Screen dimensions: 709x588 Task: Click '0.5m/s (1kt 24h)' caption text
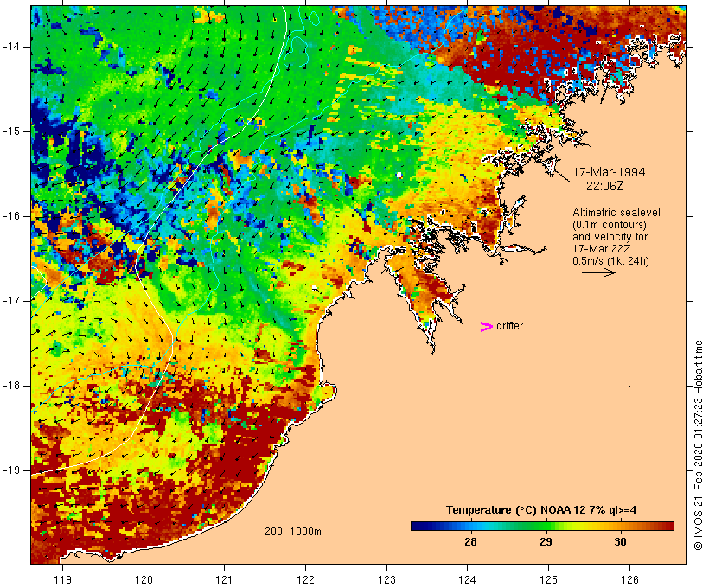coord(610,261)
